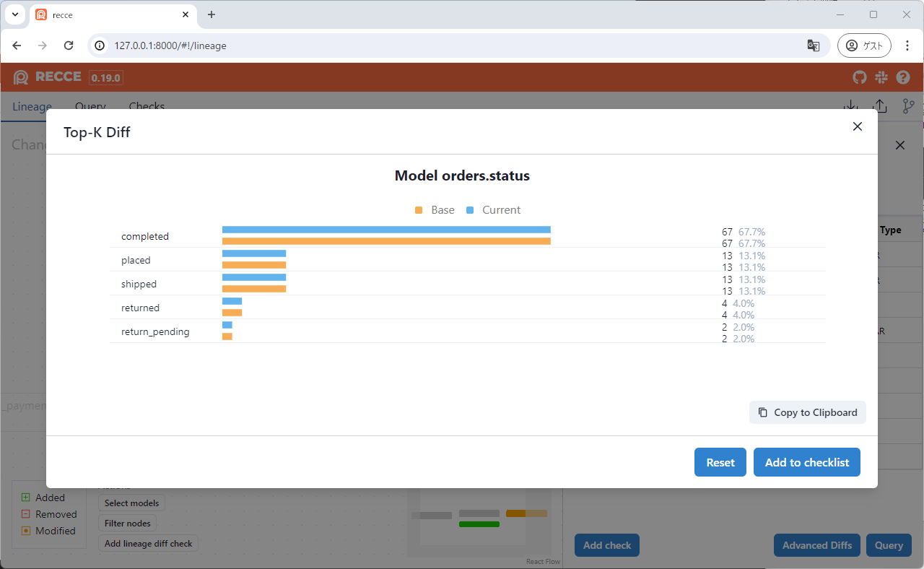Close the recce browser tab
Viewport: 924px width, 569px height.
pyautogui.click(x=186, y=14)
